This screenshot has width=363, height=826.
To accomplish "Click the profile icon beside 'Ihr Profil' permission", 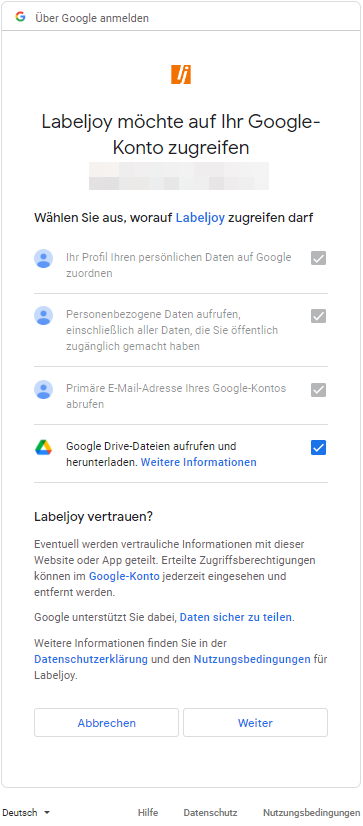I will pos(44,259).
